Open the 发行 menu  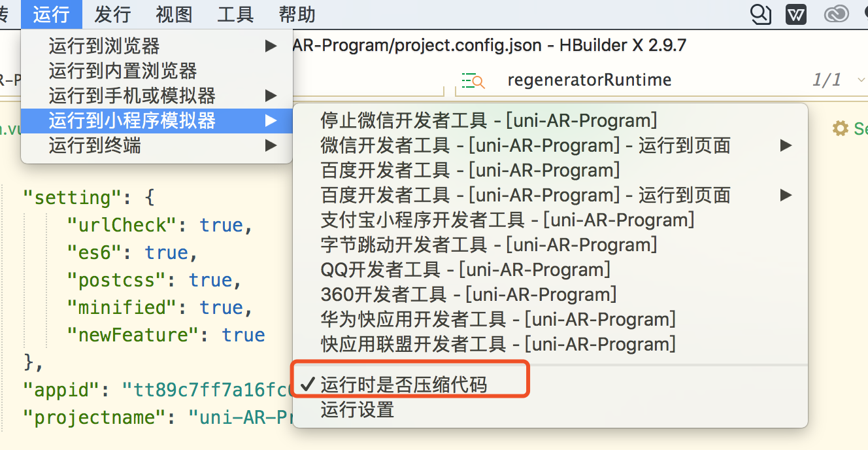click(x=113, y=14)
